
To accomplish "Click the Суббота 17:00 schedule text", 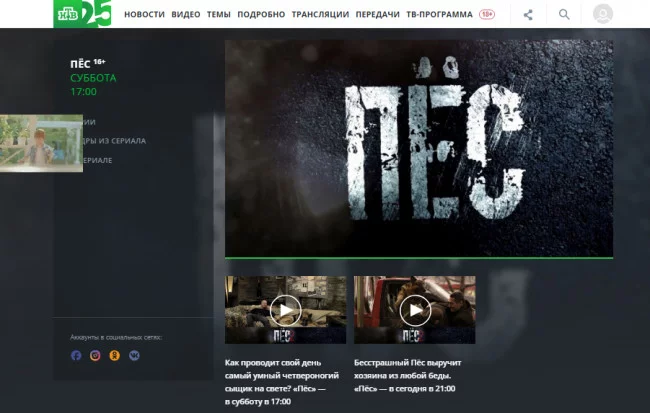I will (x=93, y=85).
